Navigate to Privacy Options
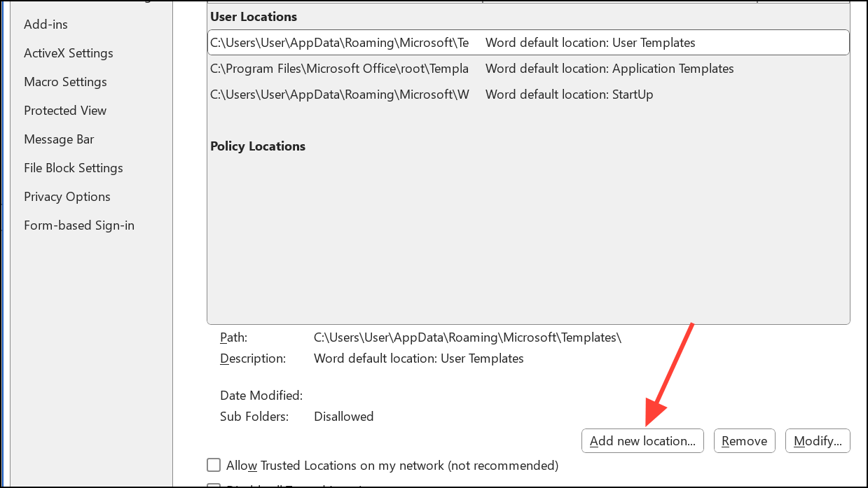 [x=67, y=197]
